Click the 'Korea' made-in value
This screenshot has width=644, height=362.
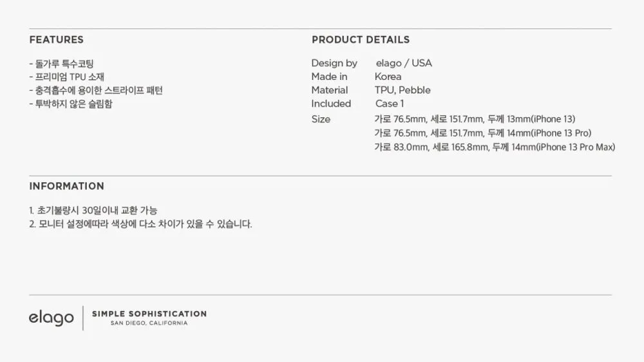(388, 77)
